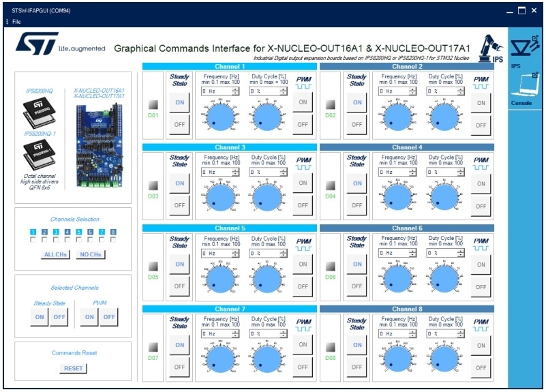
Task: Open the File menu
Action: [16, 22]
